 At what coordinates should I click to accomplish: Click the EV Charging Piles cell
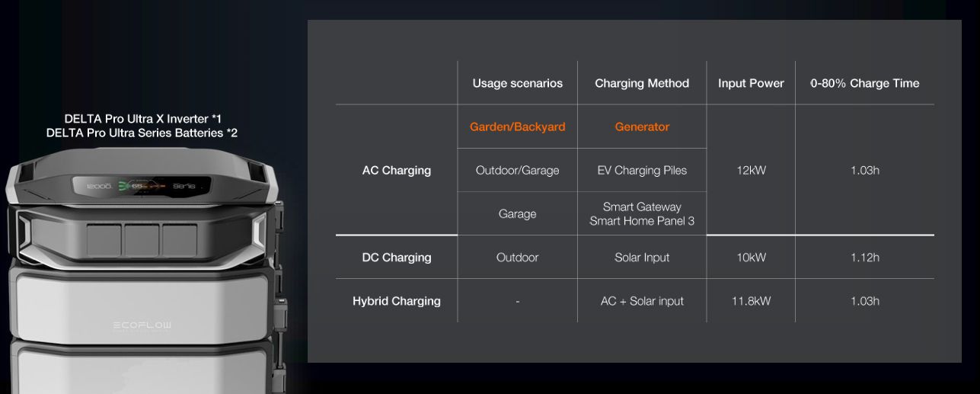(642, 170)
